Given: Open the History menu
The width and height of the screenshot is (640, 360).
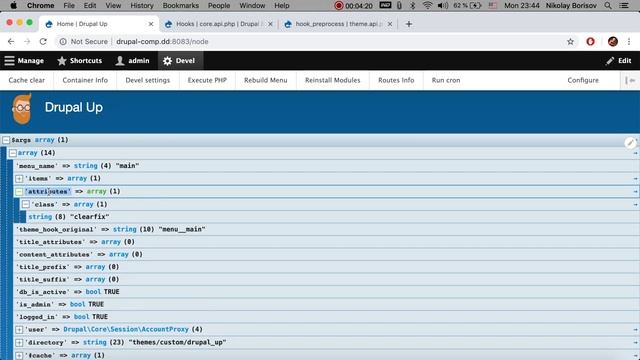Looking at the screenshot, I should [x=142, y=5].
